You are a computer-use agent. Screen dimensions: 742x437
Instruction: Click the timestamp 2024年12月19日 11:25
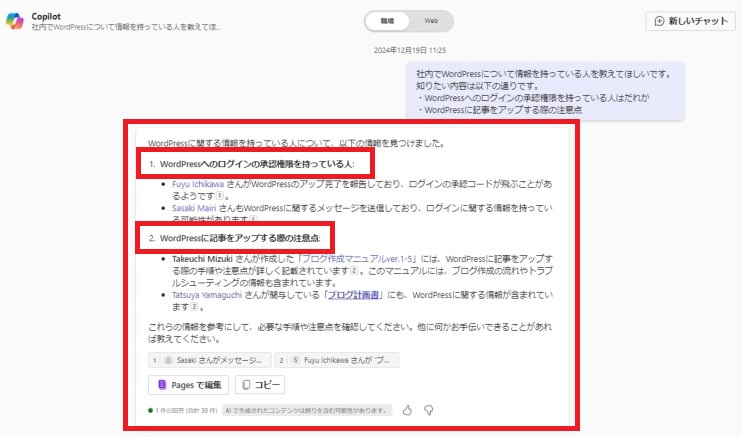[410, 50]
